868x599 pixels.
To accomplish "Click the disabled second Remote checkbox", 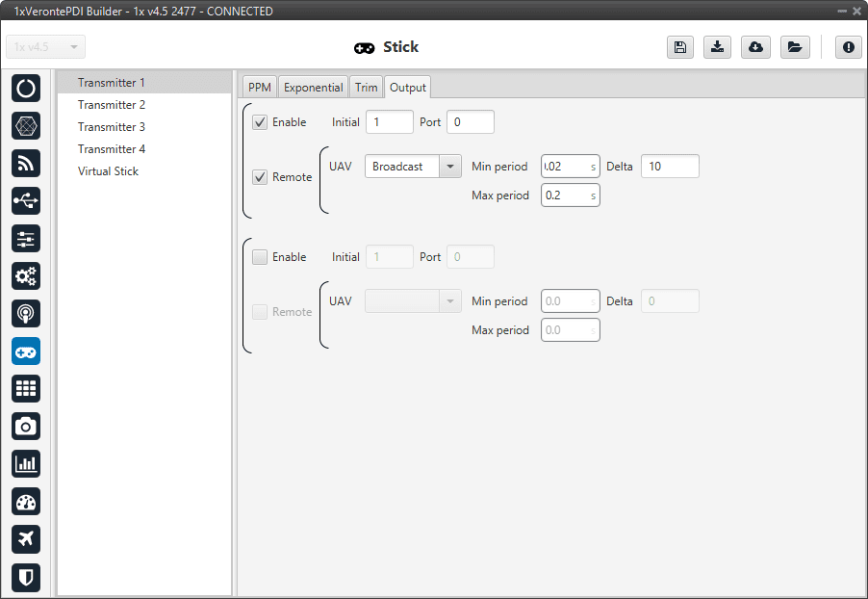I will click(x=260, y=311).
